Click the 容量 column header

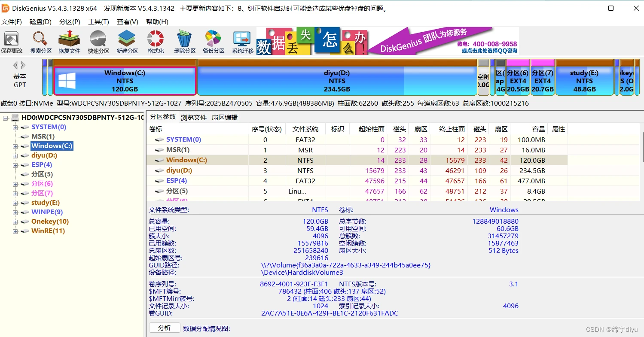(529, 129)
